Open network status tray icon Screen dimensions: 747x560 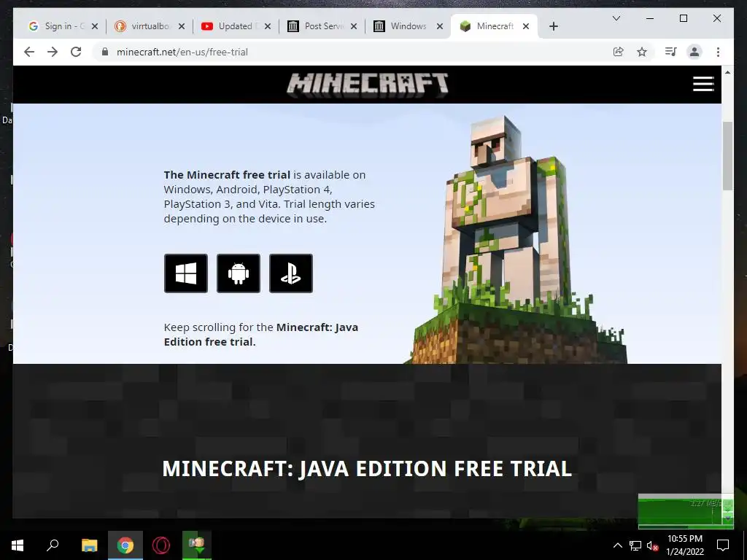(635, 545)
